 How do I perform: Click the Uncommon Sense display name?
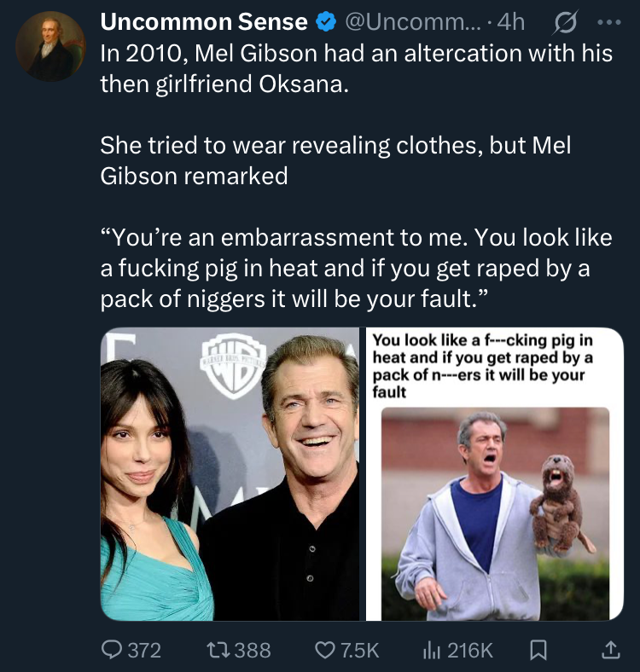pyautogui.click(x=204, y=22)
